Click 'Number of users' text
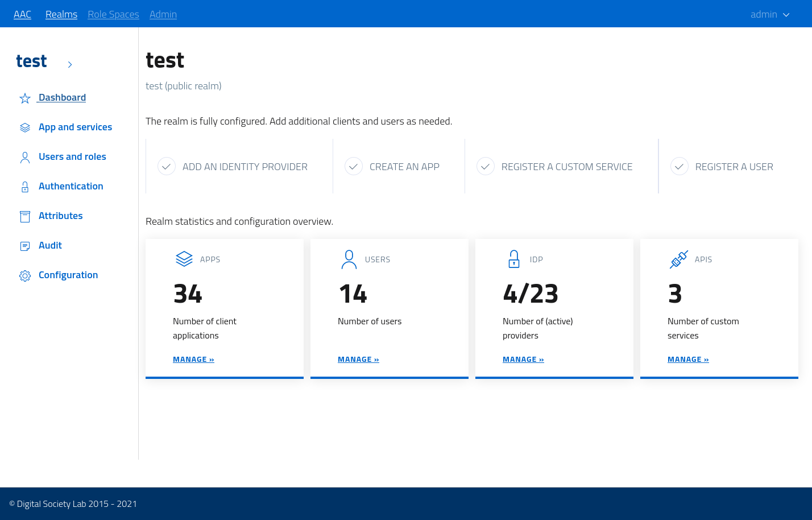This screenshot has width=812, height=520. (x=370, y=321)
